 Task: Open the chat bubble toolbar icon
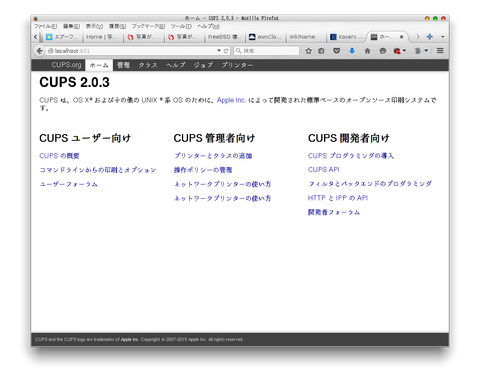coord(383,51)
